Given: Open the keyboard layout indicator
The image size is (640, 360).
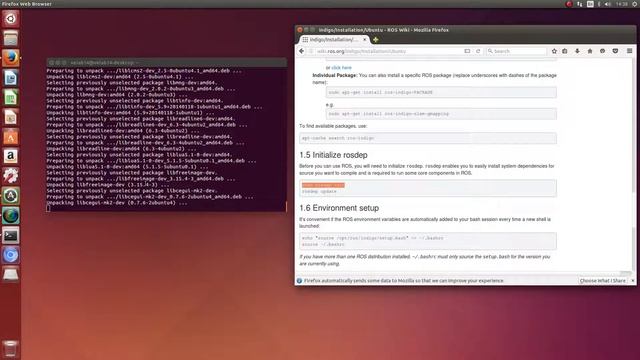Looking at the screenshot, I should [x=590, y=4].
